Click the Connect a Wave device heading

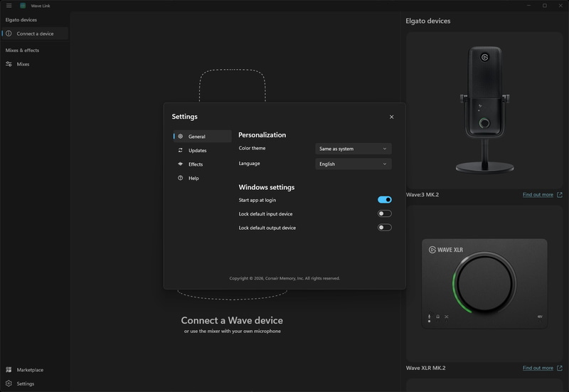point(232,320)
